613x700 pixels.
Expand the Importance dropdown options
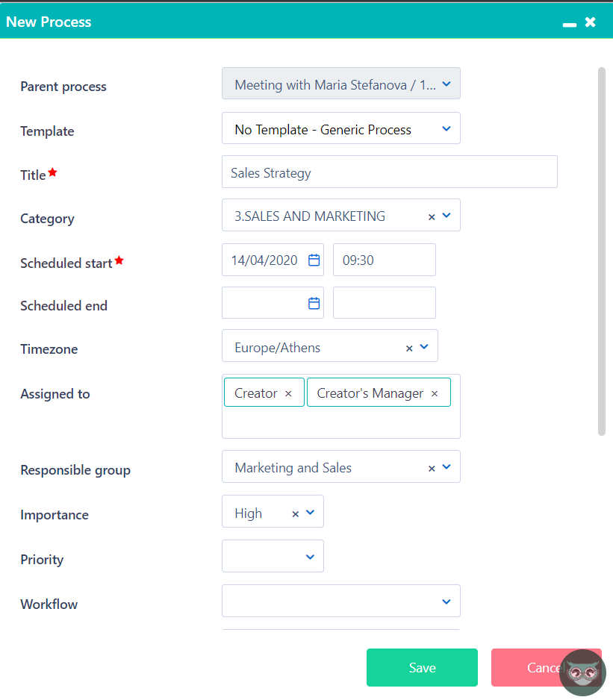pyautogui.click(x=309, y=513)
